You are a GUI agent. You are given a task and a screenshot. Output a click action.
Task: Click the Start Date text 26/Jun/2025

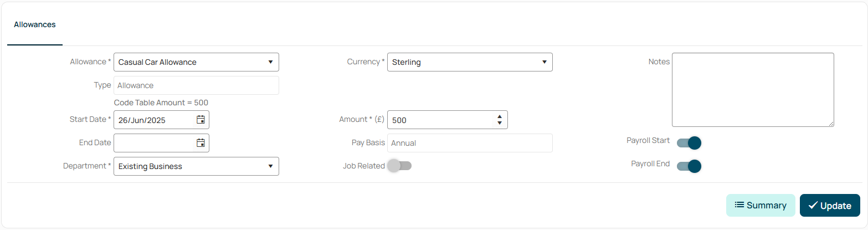pos(142,120)
